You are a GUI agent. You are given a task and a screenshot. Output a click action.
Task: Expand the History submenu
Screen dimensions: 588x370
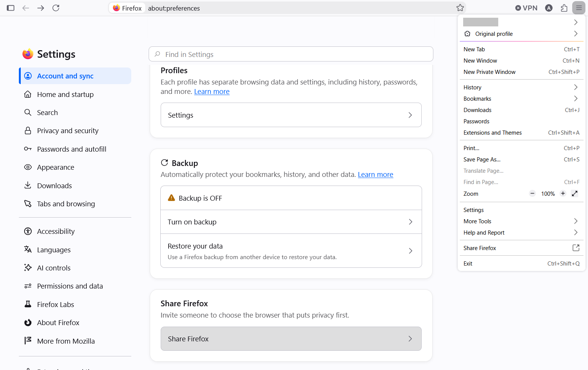[x=521, y=87]
